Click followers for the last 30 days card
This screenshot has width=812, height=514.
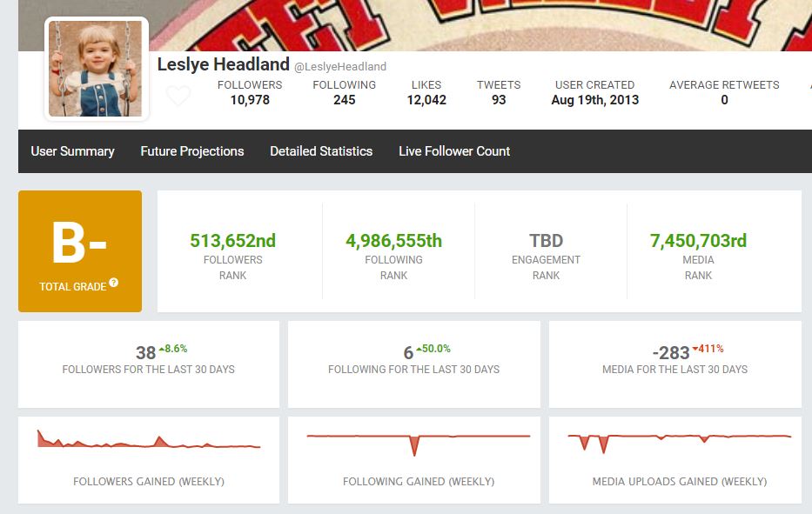click(149, 364)
